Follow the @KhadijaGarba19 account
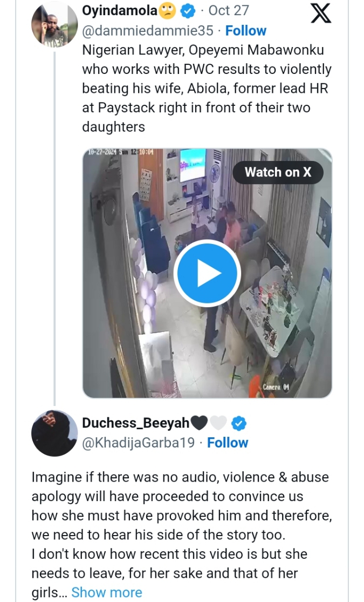Viewport: 364px width, 602px height. (228, 443)
